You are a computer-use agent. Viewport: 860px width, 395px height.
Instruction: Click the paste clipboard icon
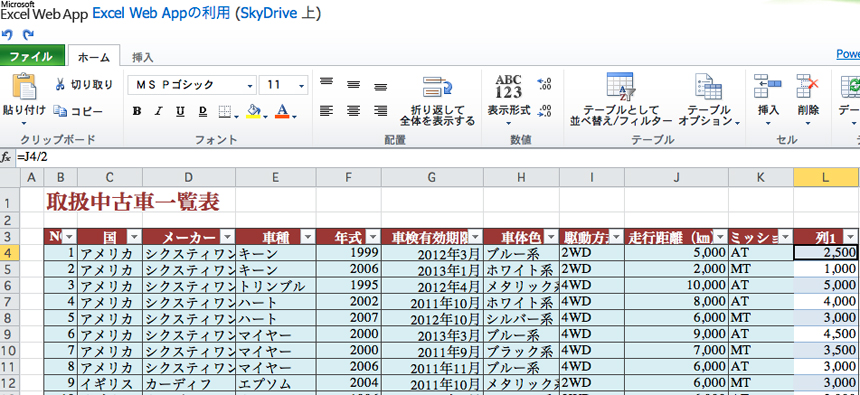[x=24, y=86]
